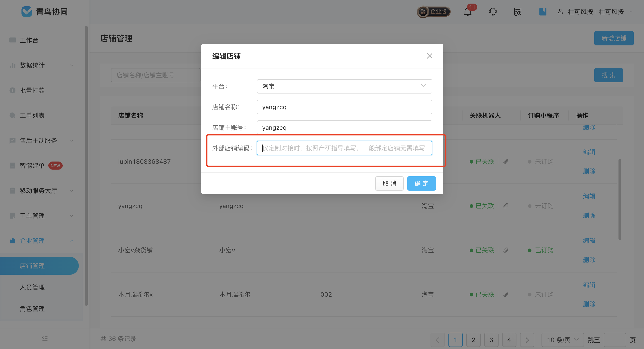Open the 10 条/页 page size dropdown
Screen dimensions: 644x349
click(x=563, y=340)
